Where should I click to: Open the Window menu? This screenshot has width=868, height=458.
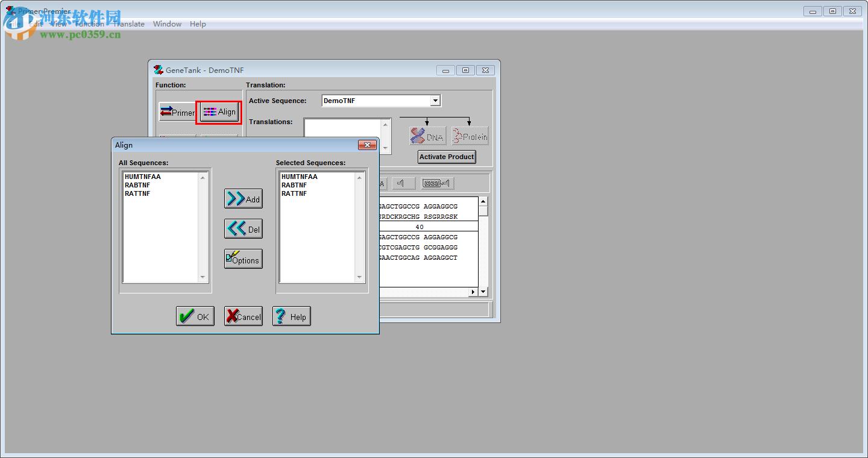click(167, 24)
